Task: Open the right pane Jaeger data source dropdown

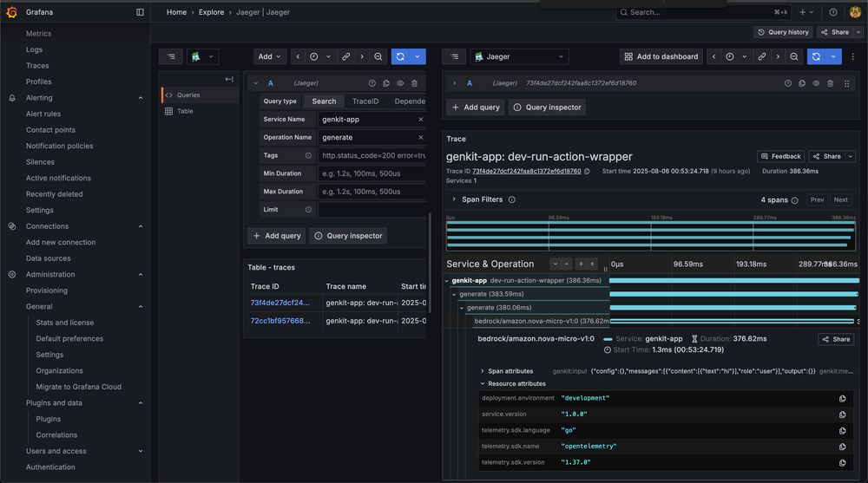Action: [x=519, y=56]
